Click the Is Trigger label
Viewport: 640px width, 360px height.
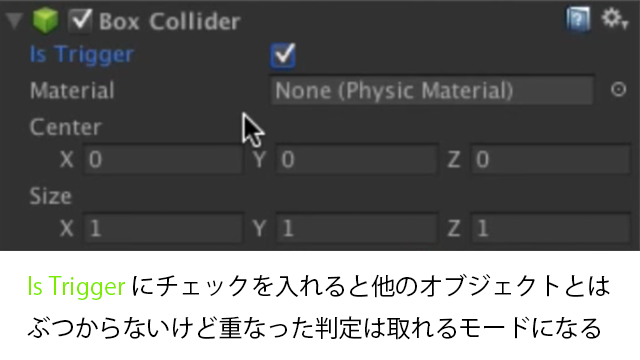tap(82, 55)
